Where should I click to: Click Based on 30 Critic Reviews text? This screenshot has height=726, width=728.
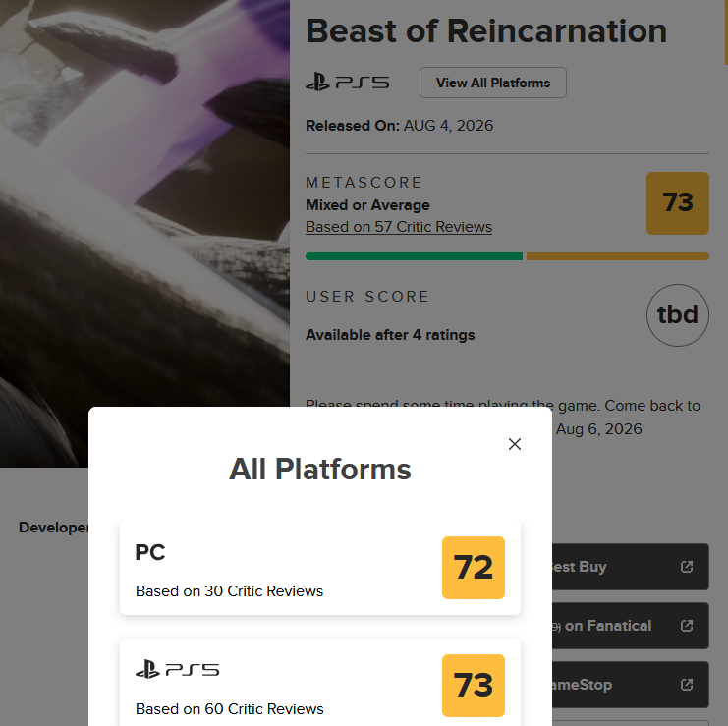tap(229, 591)
